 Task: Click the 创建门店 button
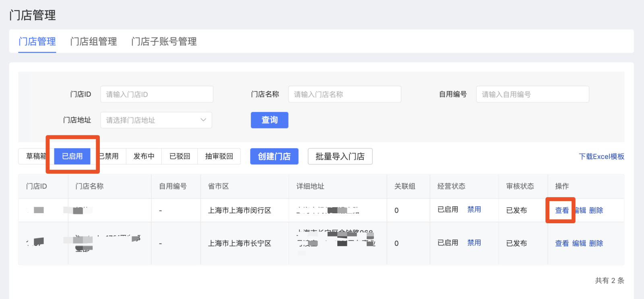pyautogui.click(x=274, y=156)
